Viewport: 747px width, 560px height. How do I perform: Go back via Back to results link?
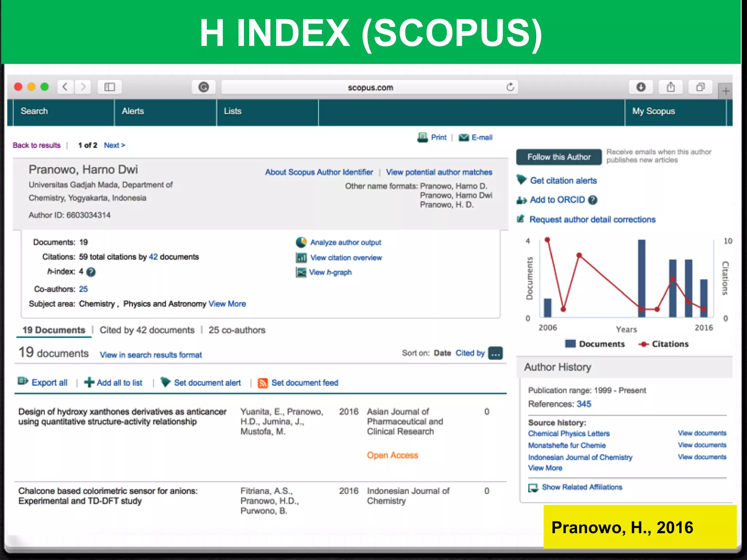coord(36,145)
